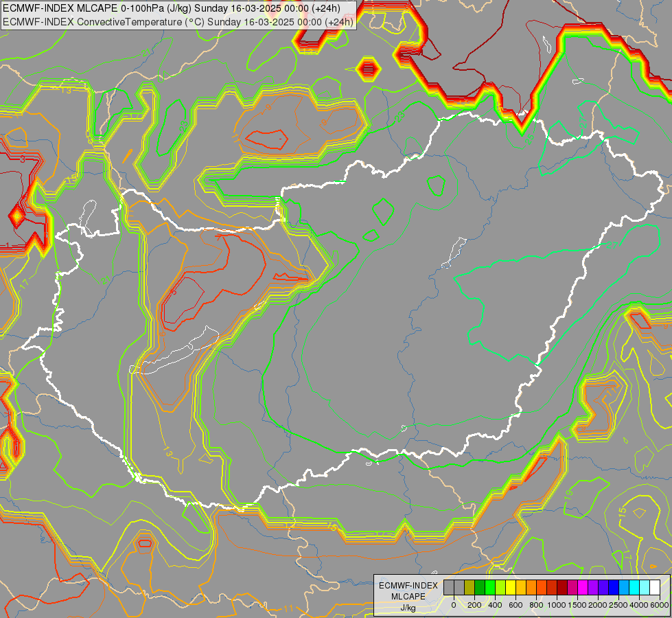Select the white legend swatch
Image resolution: width=672 pixels, height=618 pixels.
coord(656,587)
